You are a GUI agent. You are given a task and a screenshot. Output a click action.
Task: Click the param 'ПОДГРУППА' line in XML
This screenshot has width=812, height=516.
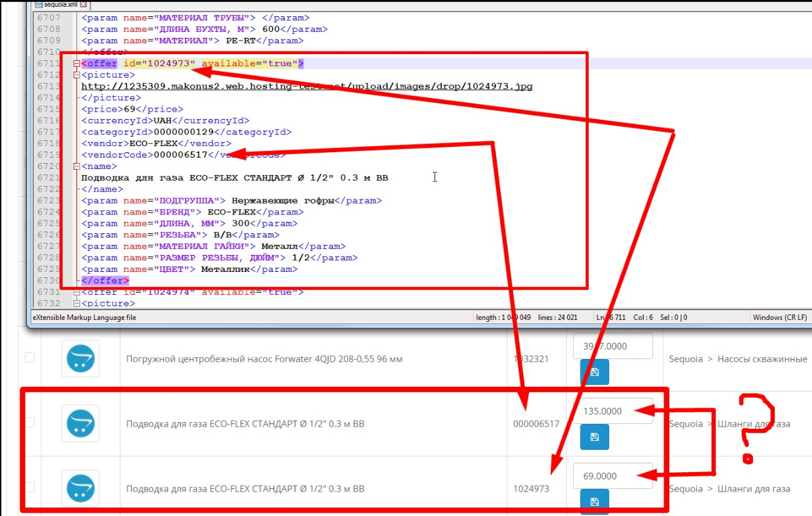click(231, 201)
